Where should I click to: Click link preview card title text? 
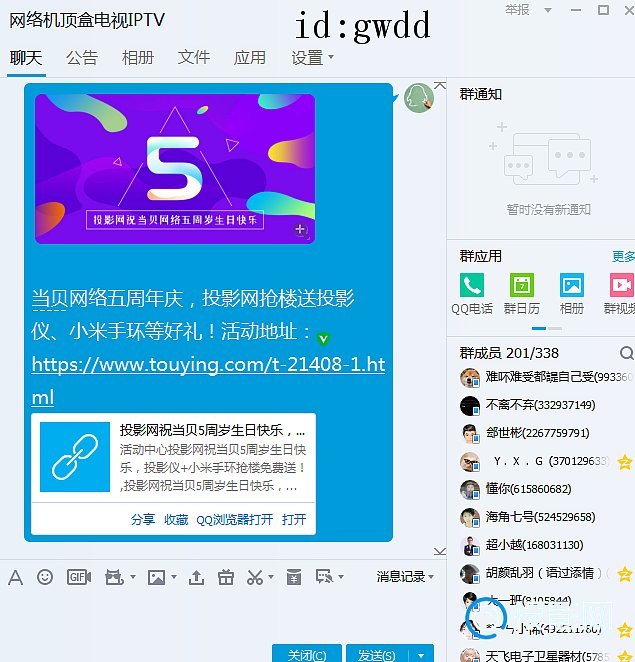pos(212,431)
